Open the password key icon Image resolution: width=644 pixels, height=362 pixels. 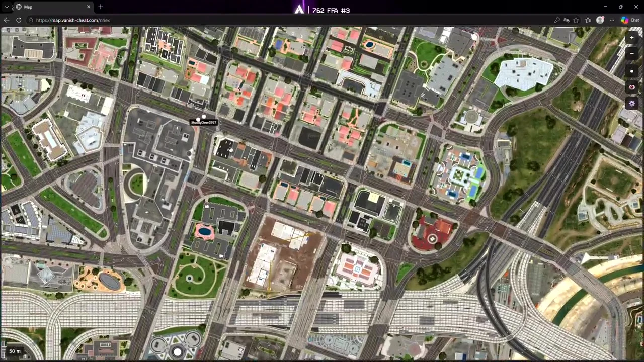click(557, 20)
